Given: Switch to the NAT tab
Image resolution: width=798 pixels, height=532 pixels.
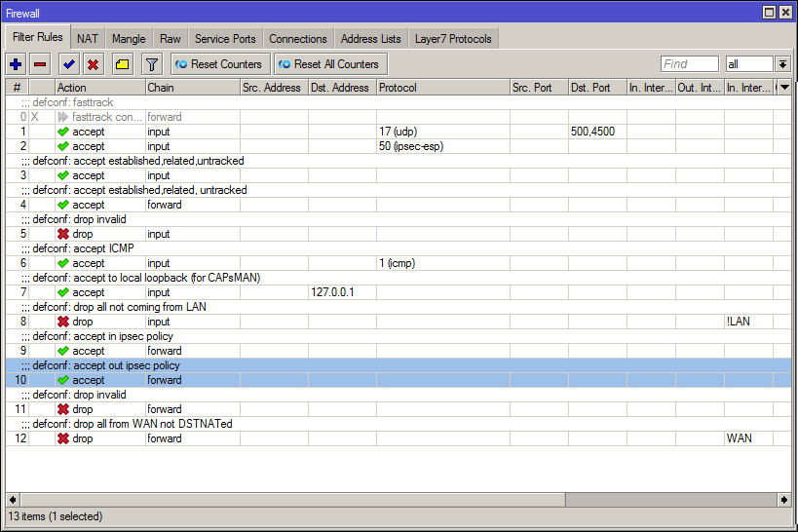Looking at the screenshot, I should (x=88, y=39).
